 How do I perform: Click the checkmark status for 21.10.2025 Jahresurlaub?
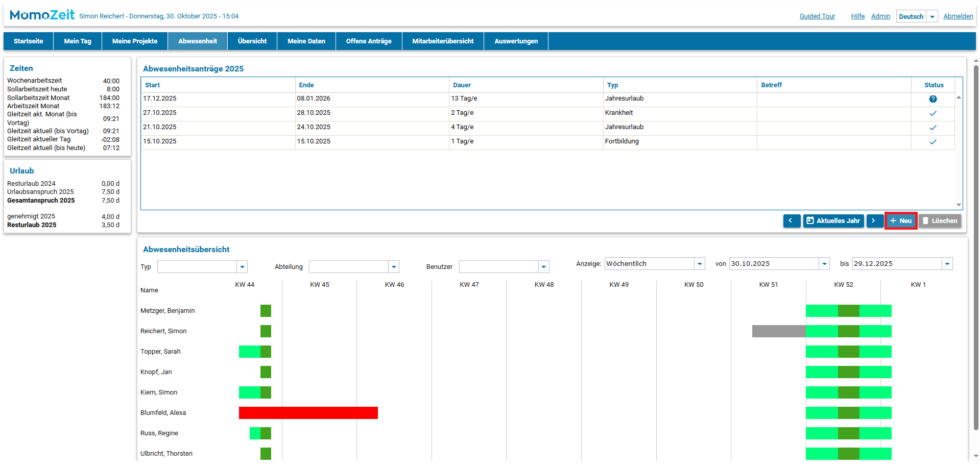933,128
